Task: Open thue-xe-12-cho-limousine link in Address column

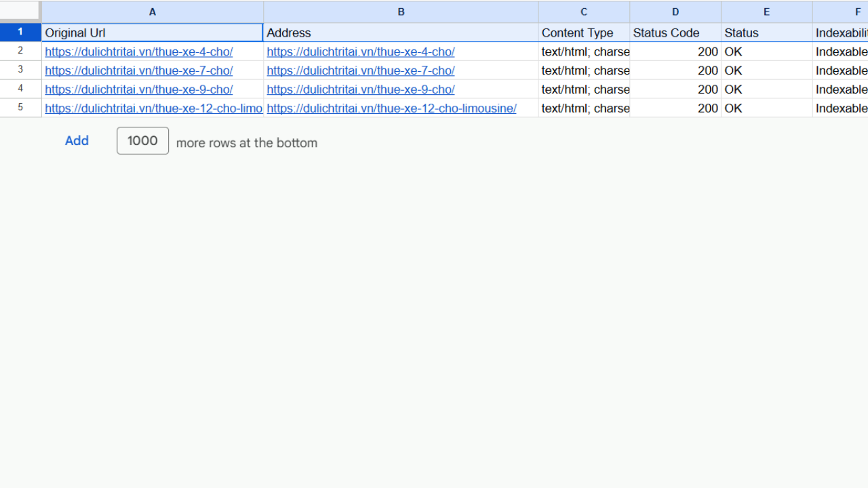Action: tap(391, 108)
